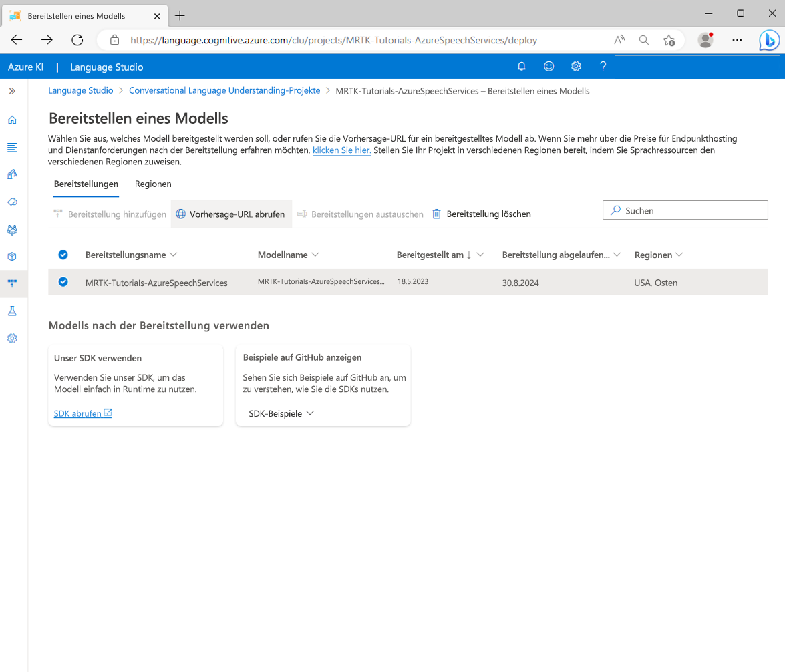
Task: Open a new browser tab
Action: point(180,16)
